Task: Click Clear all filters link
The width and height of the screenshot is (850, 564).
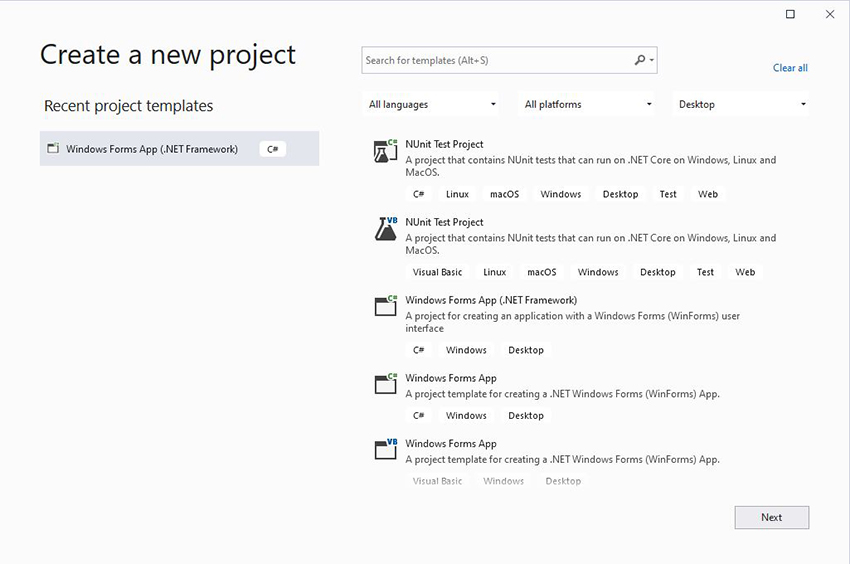Action: coord(790,68)
